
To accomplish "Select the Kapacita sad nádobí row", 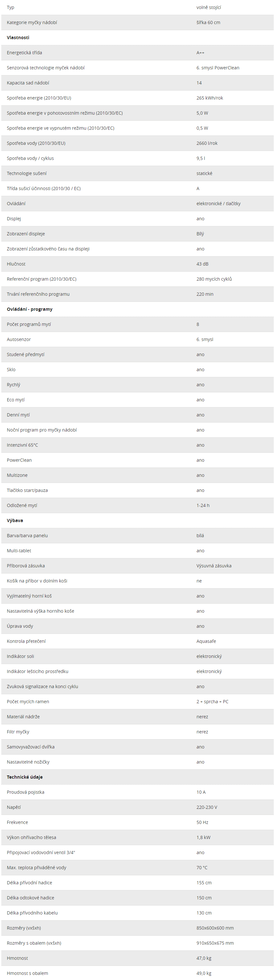I will [138, 83].
